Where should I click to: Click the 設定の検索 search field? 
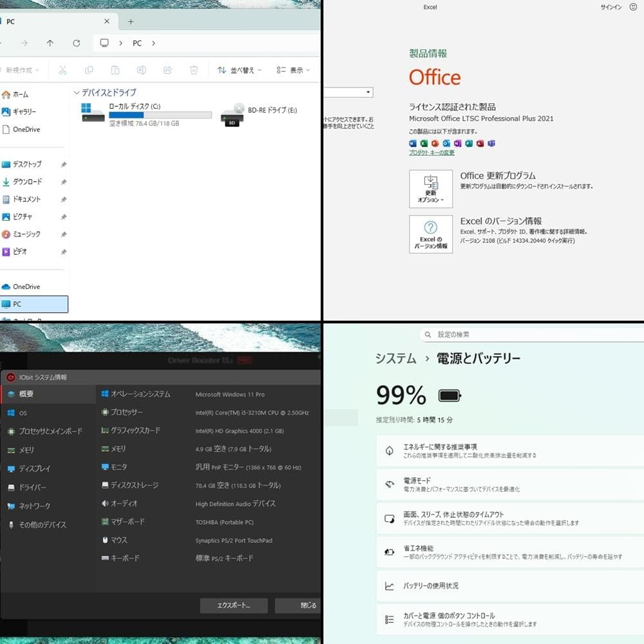[x=483, y=334]
